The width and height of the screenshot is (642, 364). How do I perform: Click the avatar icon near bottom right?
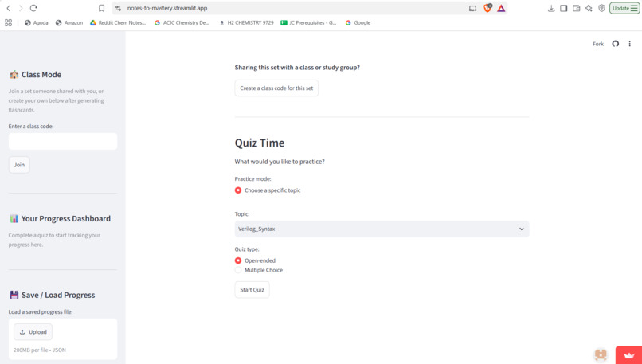coord(601,354)
